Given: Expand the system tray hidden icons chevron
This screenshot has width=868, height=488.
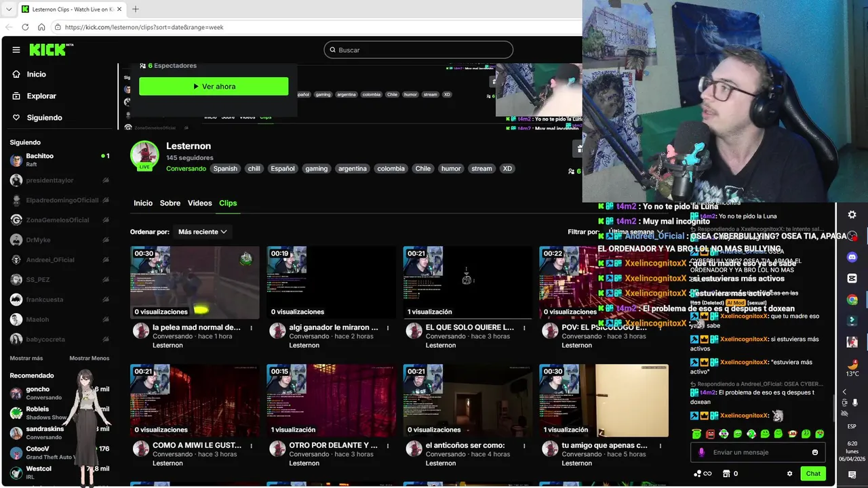Looking at the screenshot, I should point(844,392).
